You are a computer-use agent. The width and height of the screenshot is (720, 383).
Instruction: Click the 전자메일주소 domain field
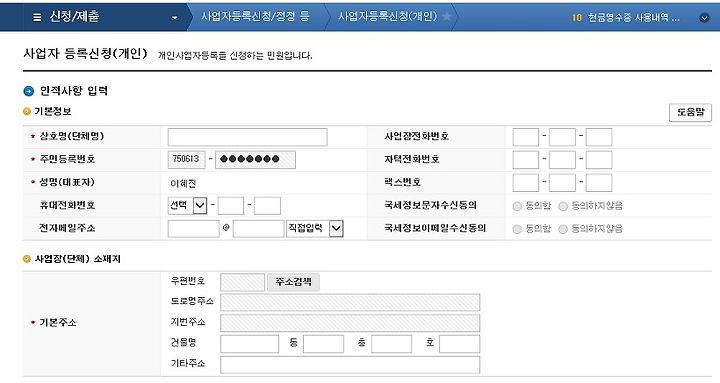pos(258,229)
